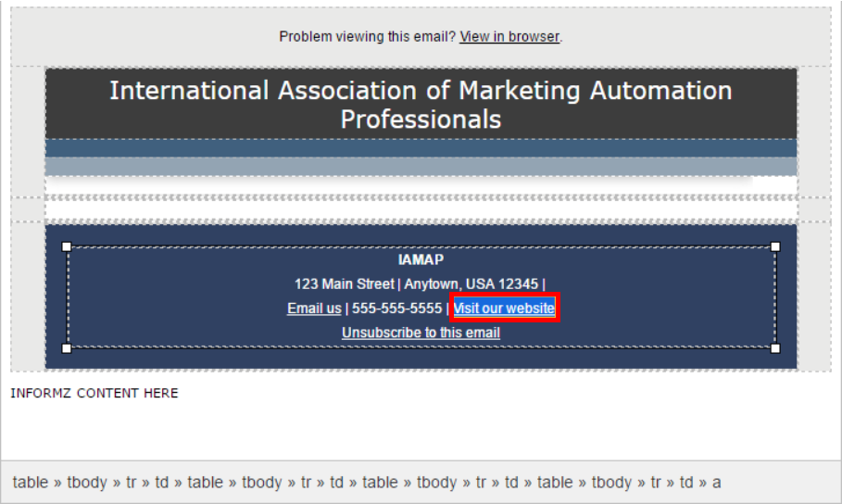This screenshot has height=504, width=842.
Task: Select the first 'table' element in path bar
Action: 31,483
